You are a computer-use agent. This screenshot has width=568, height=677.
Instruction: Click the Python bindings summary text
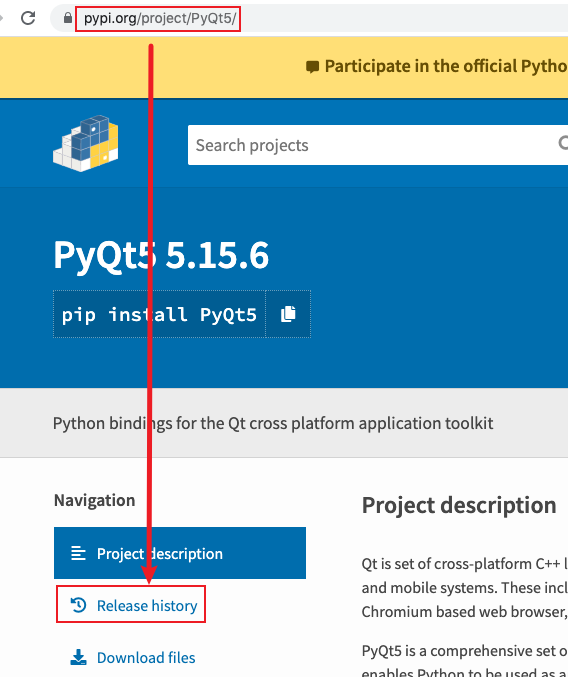[273, 423]
